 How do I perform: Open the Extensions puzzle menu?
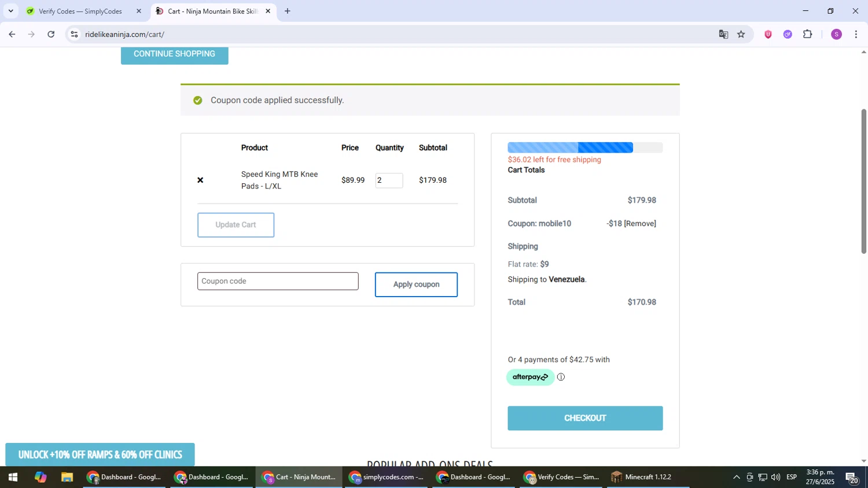[x=808, y=34]
